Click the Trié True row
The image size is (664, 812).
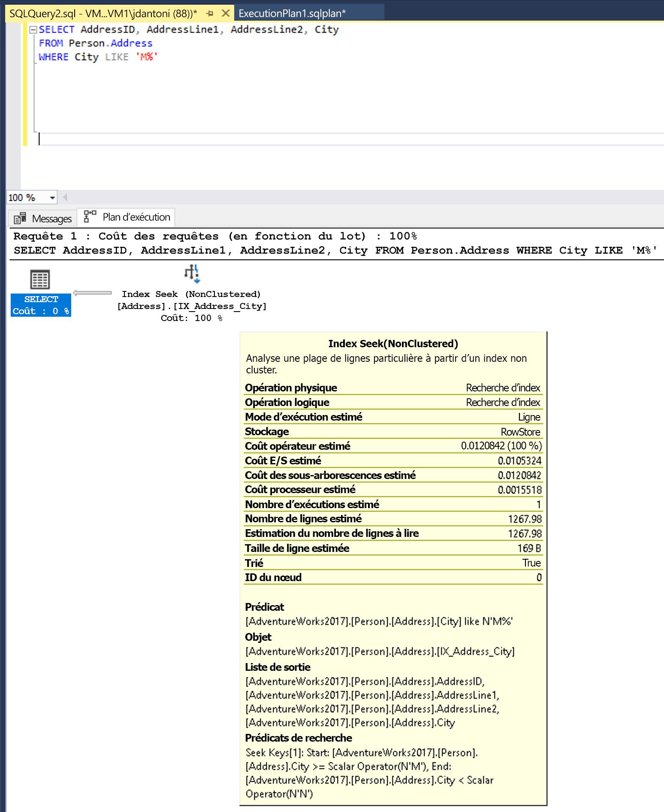point(393,563)
